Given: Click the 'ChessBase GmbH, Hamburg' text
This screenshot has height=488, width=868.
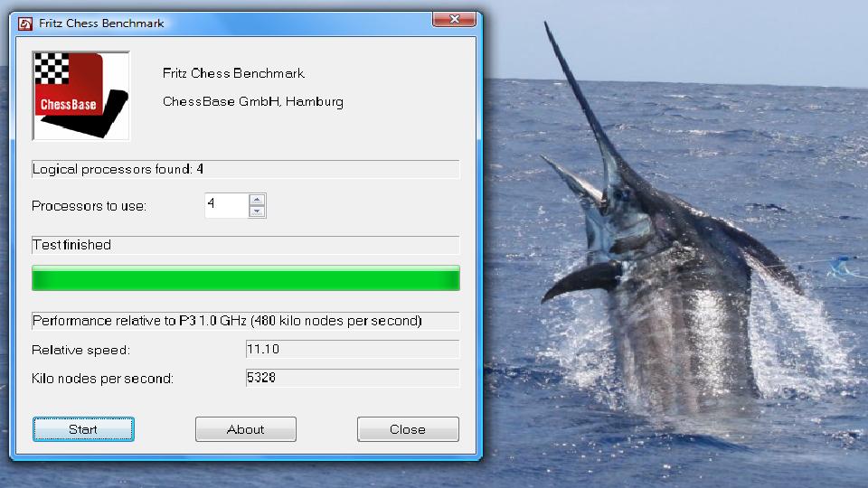Looking at the screenshot, I should pos(253,102).
